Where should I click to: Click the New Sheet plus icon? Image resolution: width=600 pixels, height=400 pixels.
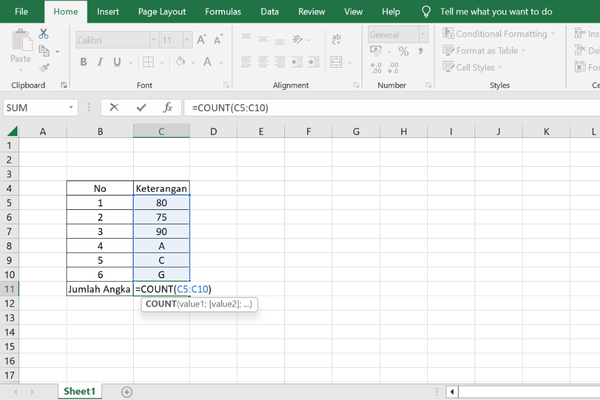pyautogui.click(x=127, y=392)
